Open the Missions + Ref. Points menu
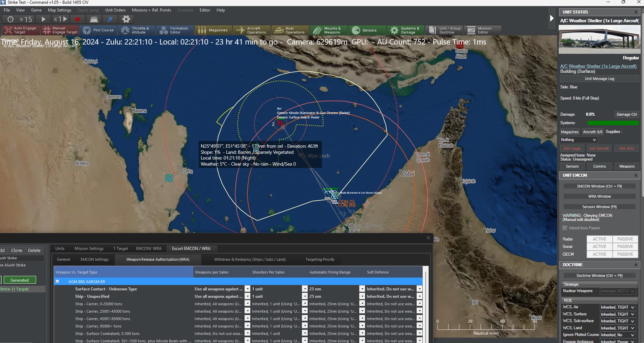This screenshot has height=343, width=644. pyautogui.click(x=151, y=10)
